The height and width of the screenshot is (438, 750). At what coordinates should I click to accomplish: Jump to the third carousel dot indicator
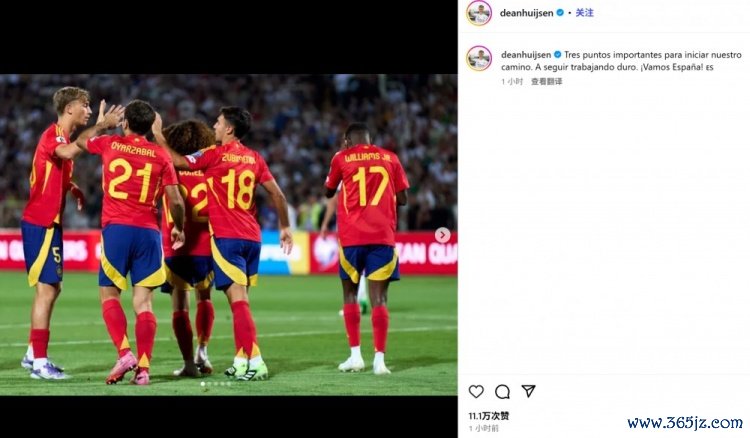pos(216,384)
